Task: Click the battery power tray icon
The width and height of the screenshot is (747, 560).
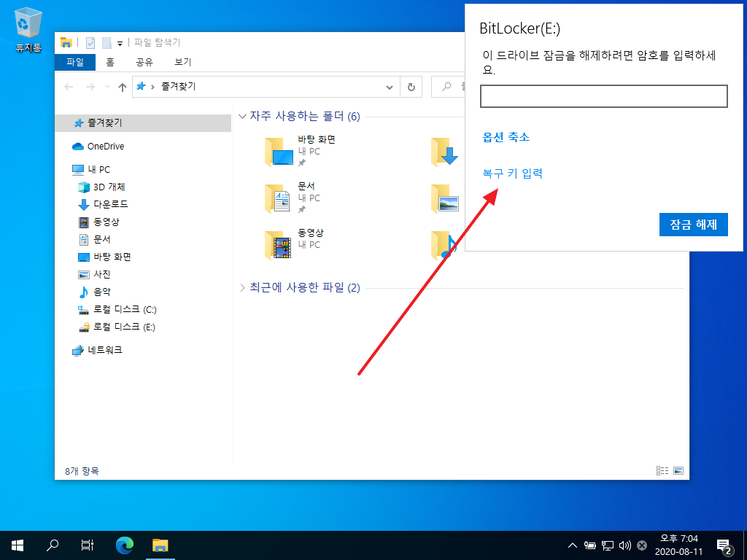Action: tap(589, 545)
